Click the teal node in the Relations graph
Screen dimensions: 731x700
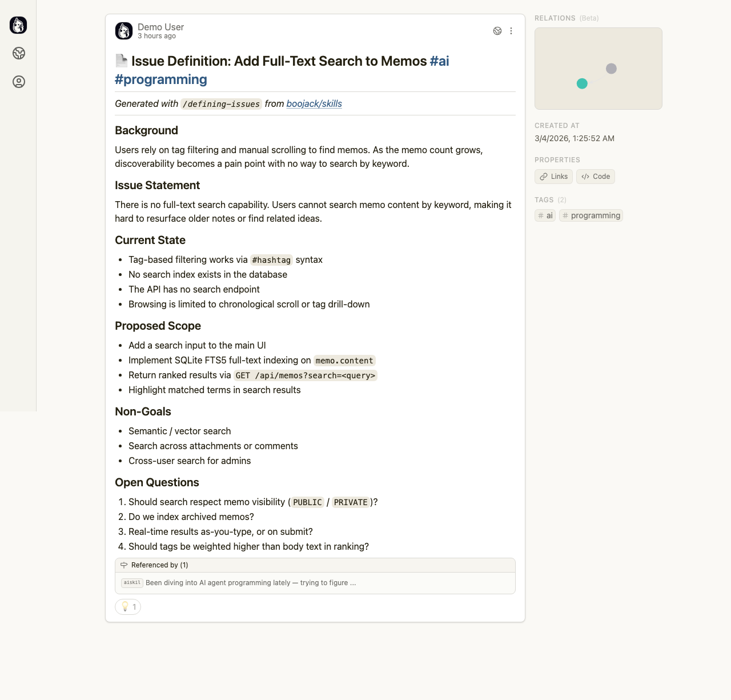(583, 83)
